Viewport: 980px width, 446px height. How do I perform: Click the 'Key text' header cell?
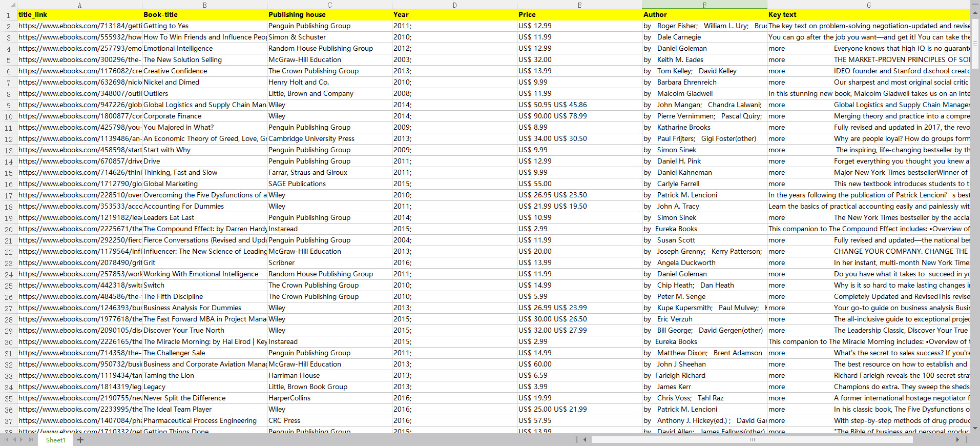click(x=868, y=14)
